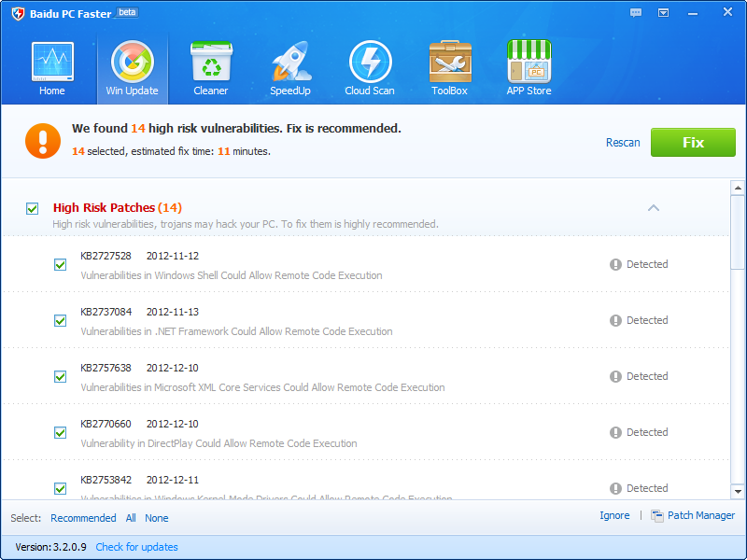The image size is (747, 560).
Task: Uncheck the KB2727528 Windows Shell patch
Action: (x=61, y=264)
